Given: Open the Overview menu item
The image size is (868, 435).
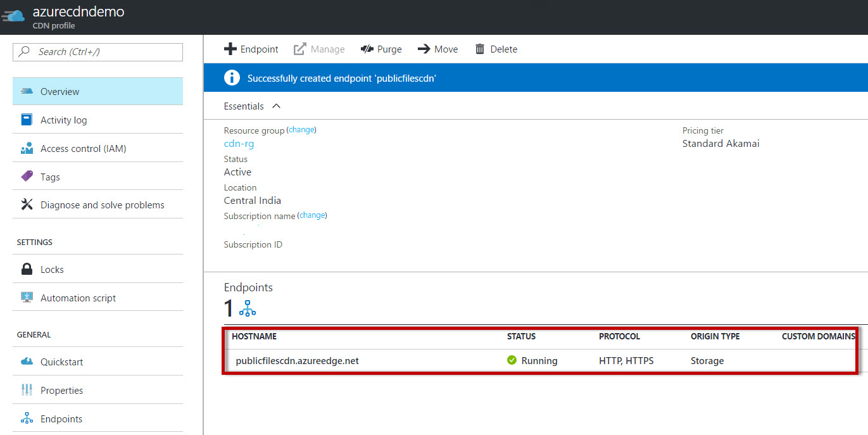Looking at the screenshot, I should click(97, 91).
